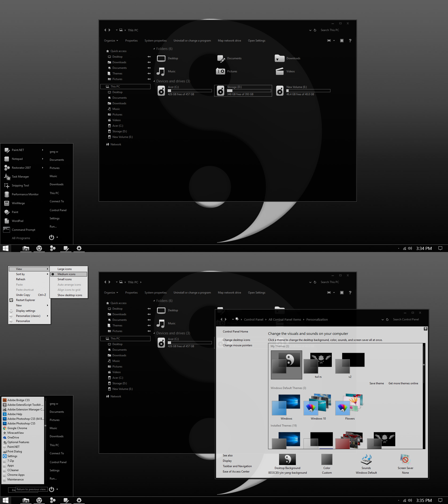448x504 pixels.
Task: Click the Save theme link
Action: click(377, 383)
